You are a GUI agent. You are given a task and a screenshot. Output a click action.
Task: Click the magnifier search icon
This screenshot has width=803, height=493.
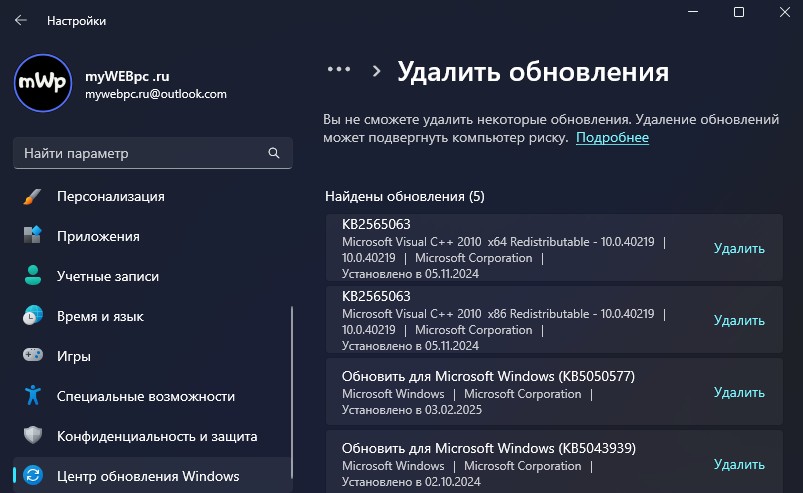[274, 153]
